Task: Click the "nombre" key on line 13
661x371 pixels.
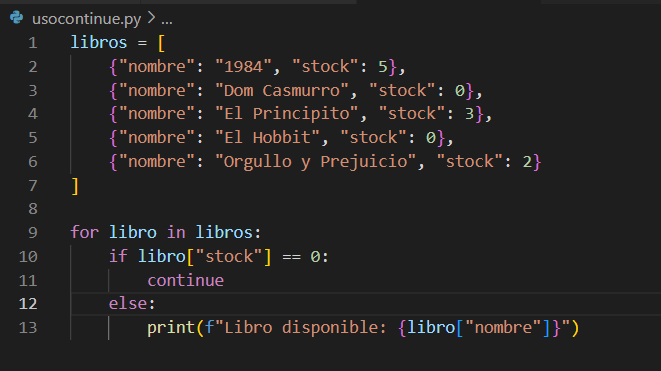Action: click(503, 328)
